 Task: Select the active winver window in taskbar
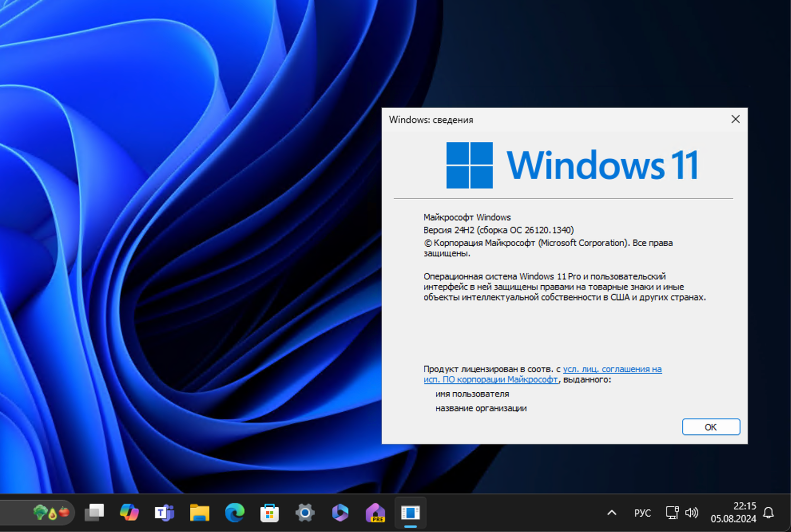[410, 512]
